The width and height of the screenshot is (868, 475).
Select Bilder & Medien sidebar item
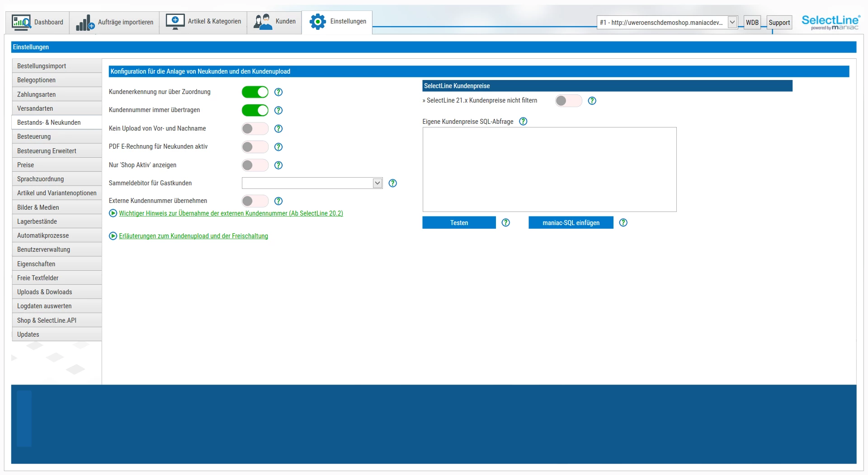(x=57, y=207)
